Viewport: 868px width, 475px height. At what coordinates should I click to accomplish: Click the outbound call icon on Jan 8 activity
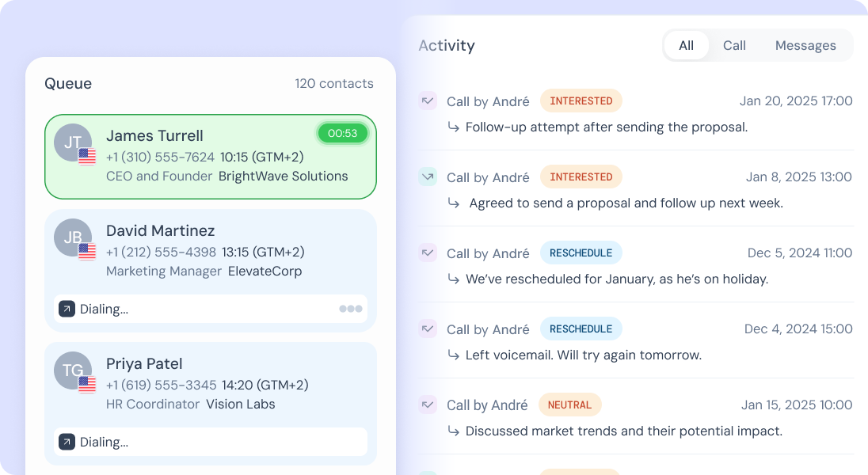428,177
